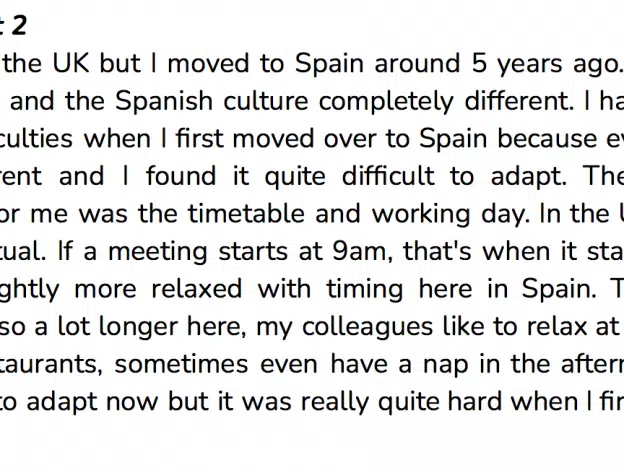Click the heading number "2"
The width and height of the screenshot is (624, 468).
click(x=19, y=25)
